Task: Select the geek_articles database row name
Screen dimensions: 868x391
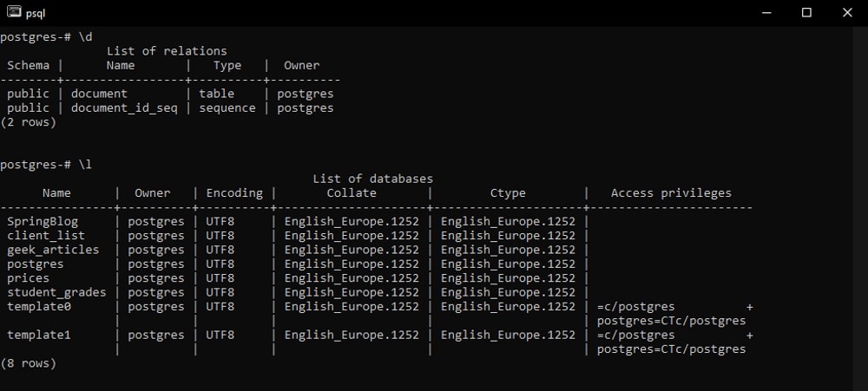Action: [x=53, y=250]
